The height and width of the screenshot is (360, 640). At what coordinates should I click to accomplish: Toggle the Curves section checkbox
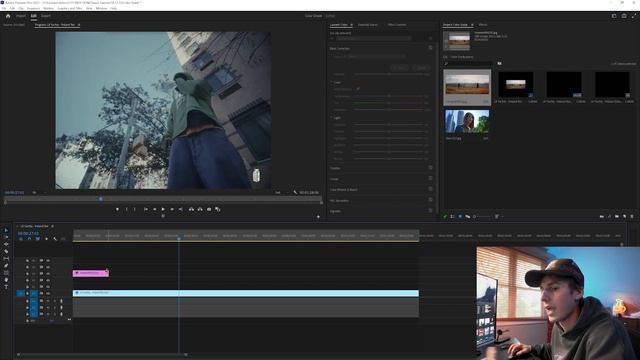[430, 178]
